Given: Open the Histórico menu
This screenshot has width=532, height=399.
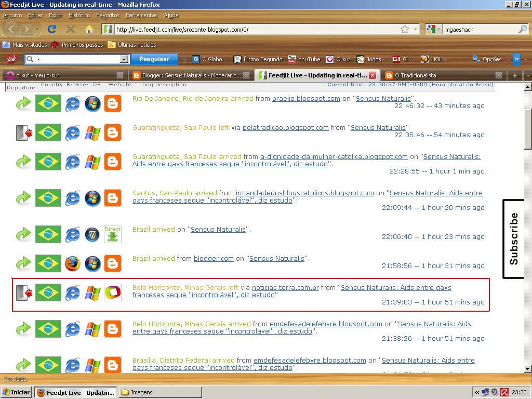Looking at the screenshot, I should click(79, 15).
